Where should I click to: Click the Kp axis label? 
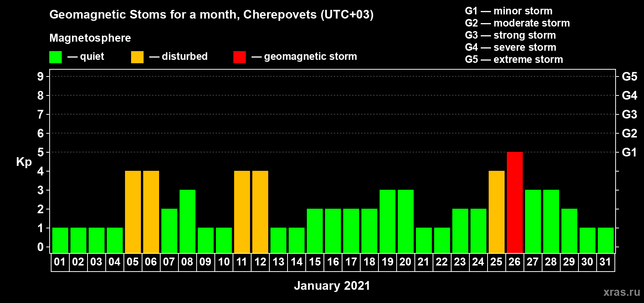click(24, 162)
